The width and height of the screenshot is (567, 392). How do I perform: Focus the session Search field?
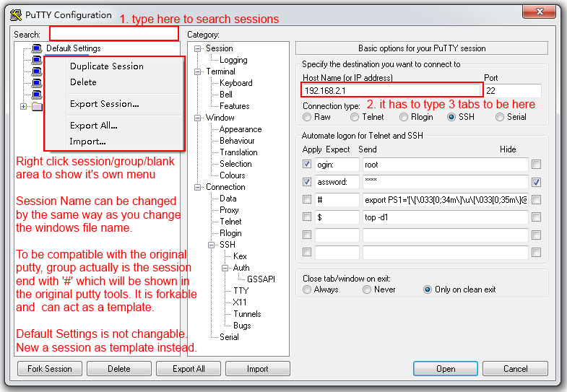coord(114,34)
